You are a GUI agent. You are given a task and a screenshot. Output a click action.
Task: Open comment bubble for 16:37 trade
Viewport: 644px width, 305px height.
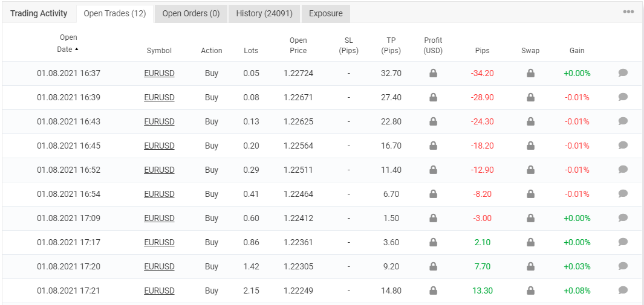[623, 73]
